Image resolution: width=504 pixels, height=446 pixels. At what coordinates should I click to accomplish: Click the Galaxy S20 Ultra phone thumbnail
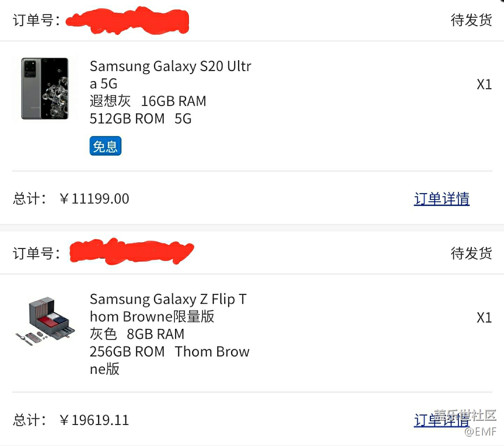coord(44,89)
